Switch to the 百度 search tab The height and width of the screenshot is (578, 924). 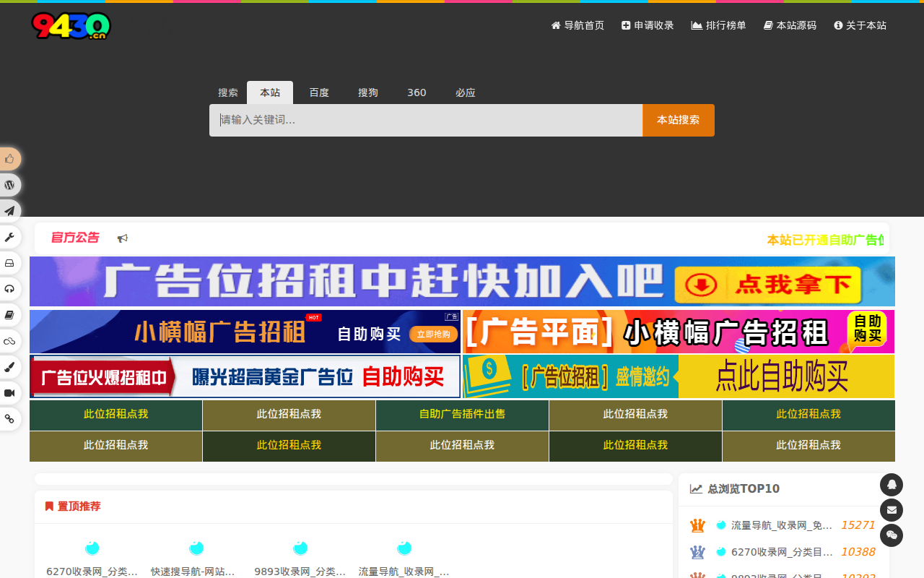pos(319,92)
